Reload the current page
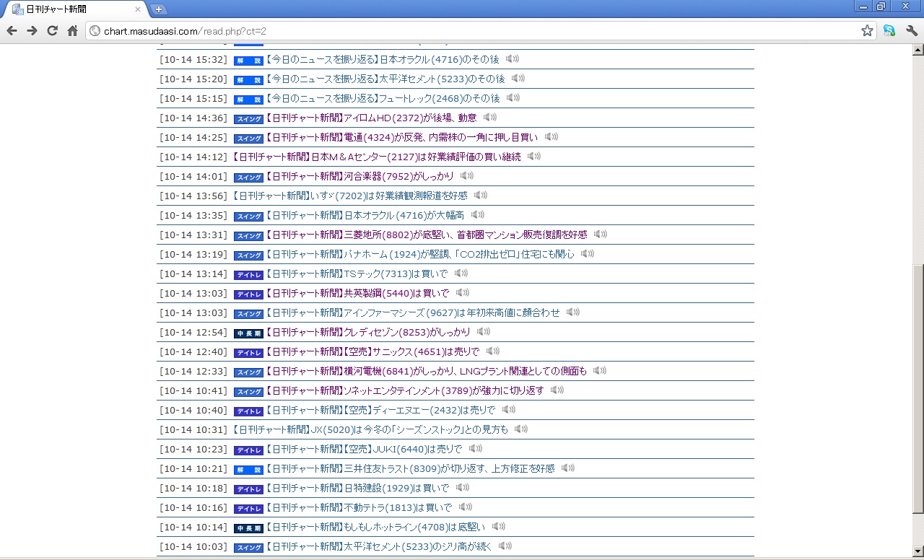 pyautogui.click(x=52, y=30)
